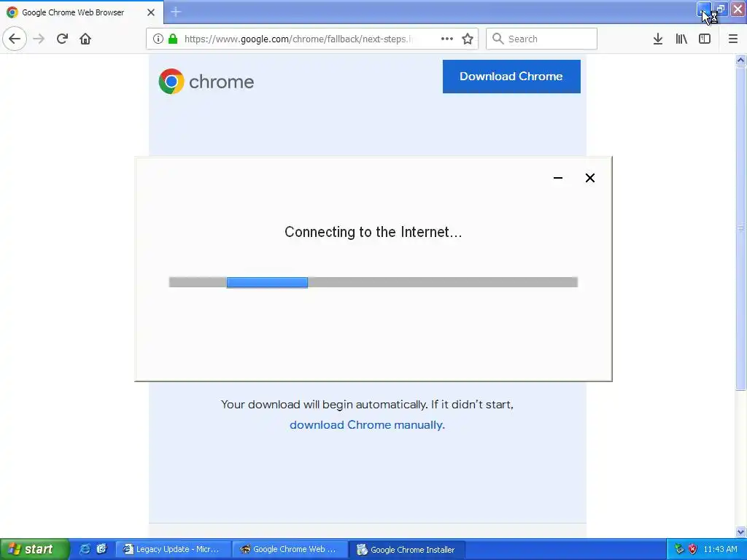
Task: Click the Download Chrome button
Action: tap(511, 76)
